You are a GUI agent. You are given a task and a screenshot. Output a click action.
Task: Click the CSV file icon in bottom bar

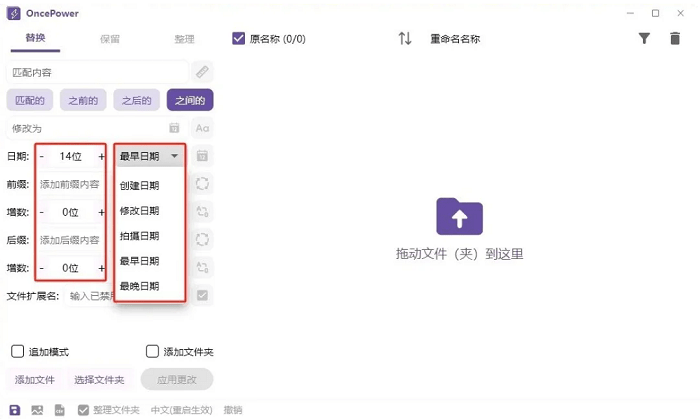click(59, 410)
